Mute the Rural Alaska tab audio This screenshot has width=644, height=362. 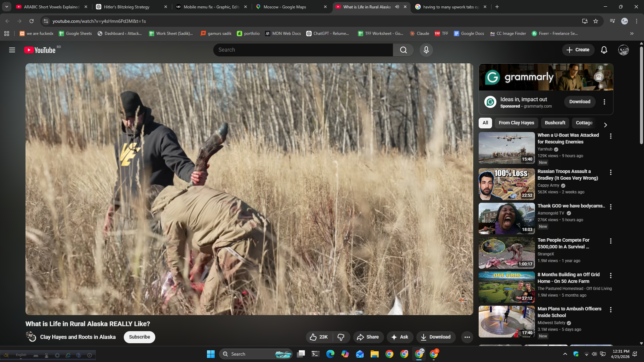tap(397, 7)
